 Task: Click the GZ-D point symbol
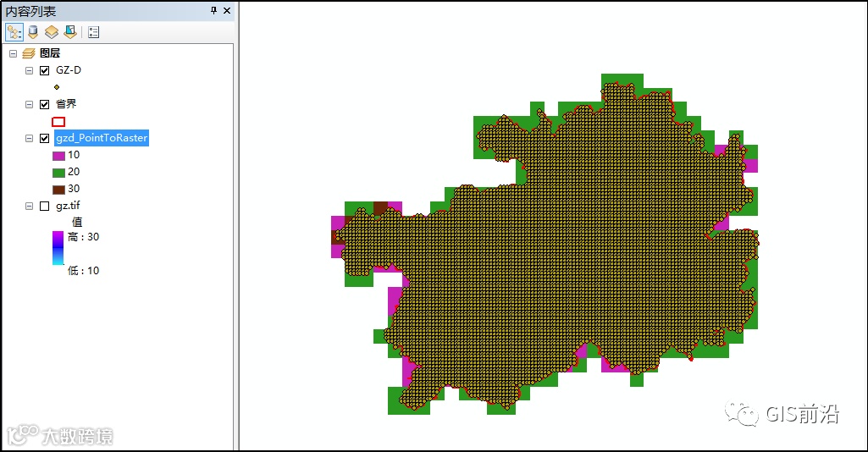[x=57, y=87]
